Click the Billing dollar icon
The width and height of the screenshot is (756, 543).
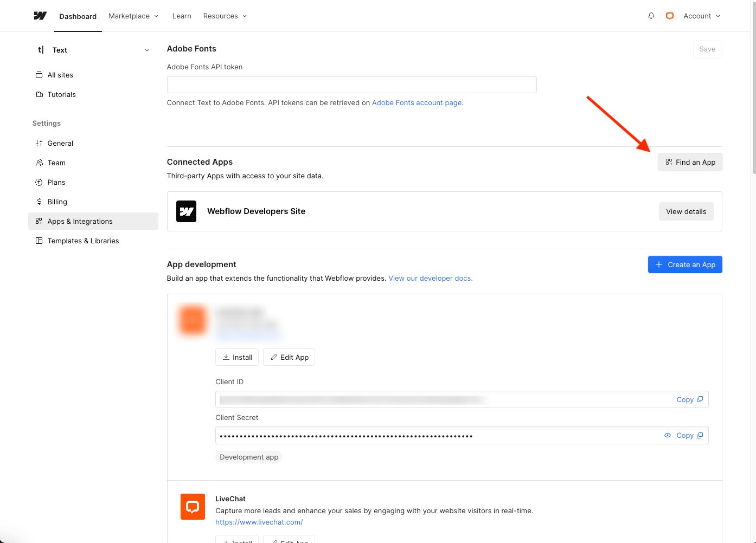point(39,202)
